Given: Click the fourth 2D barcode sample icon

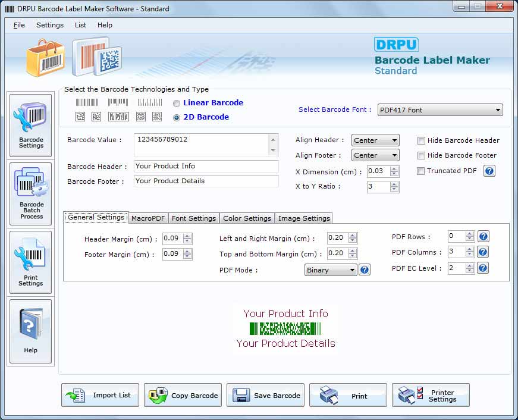Looking at the screenshot, I should (x=141, y=117).
